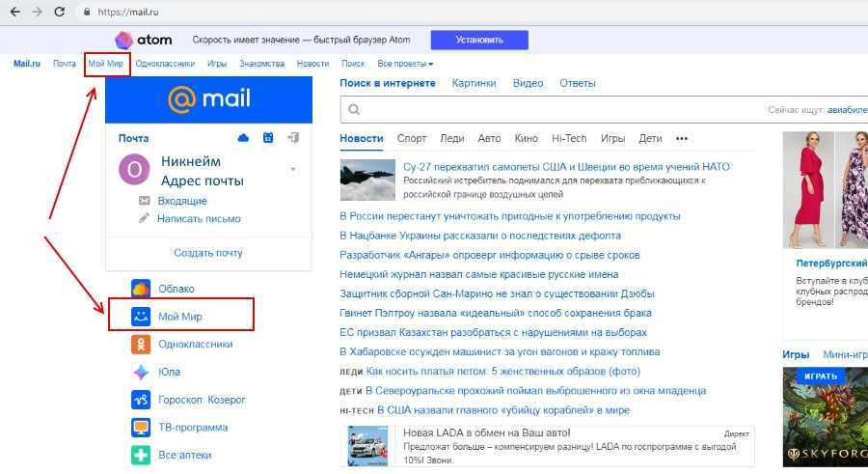
Task: Open the Все проекты dropdown menu
Action: [x=405, y=64]
